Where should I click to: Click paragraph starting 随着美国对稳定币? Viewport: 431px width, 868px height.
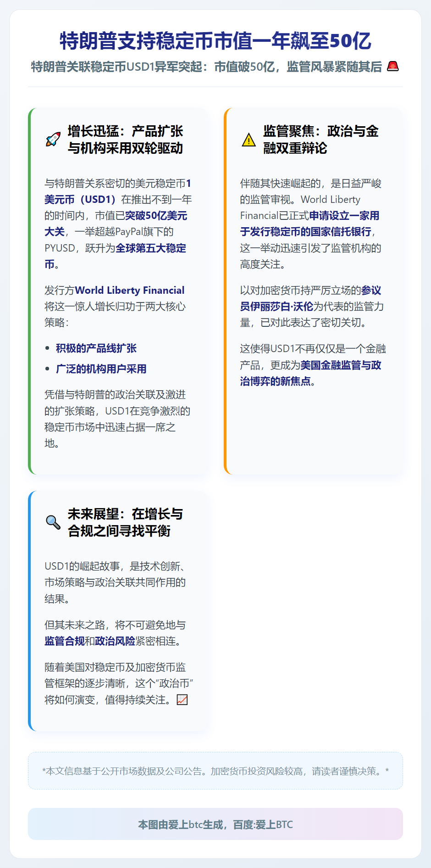point(119,683)
